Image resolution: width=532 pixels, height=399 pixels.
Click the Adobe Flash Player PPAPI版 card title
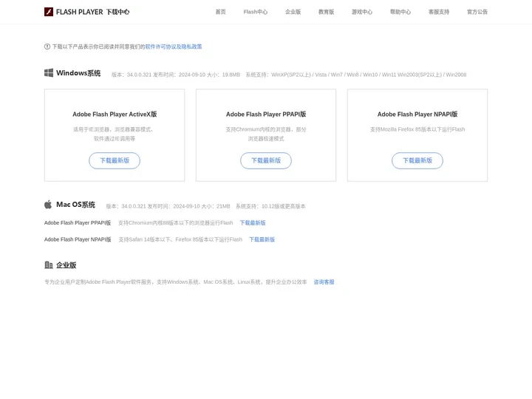(266, 115)
